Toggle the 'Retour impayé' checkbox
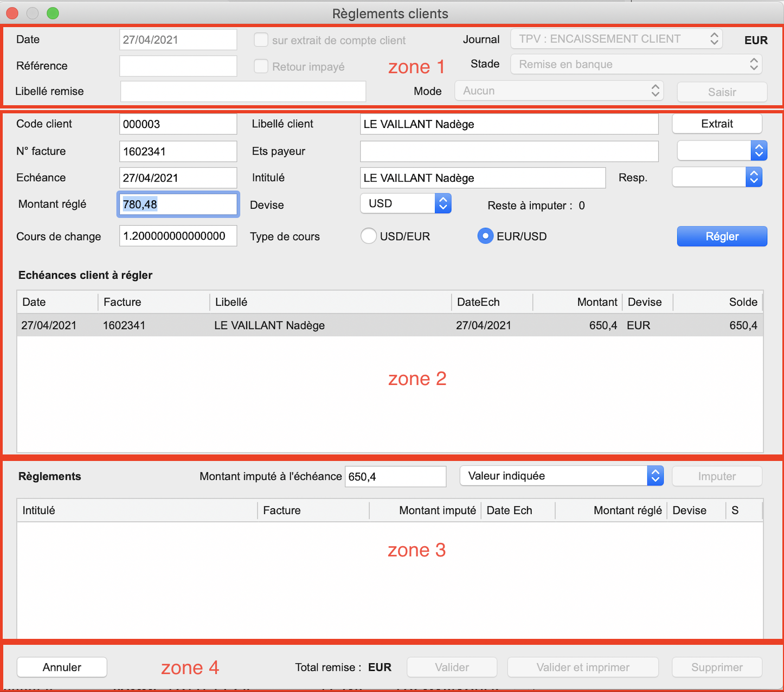Image resolution: width=784 pixels, height=692 pixels. 261,66
